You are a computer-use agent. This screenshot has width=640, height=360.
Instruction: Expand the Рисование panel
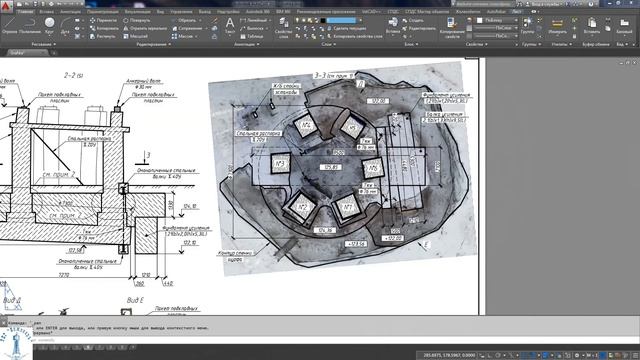[44, 44]
